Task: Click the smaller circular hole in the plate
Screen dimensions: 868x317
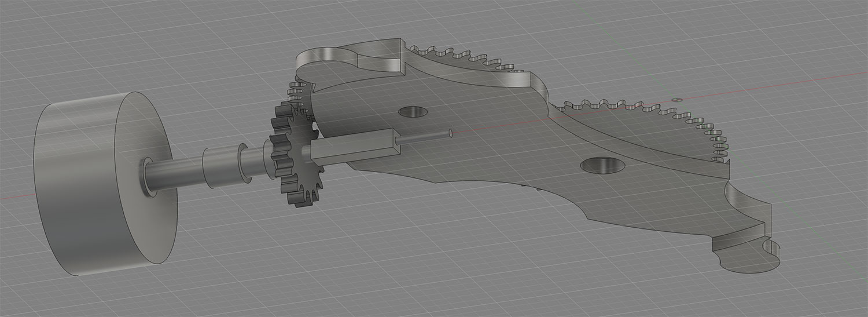Action: (414, 111)
